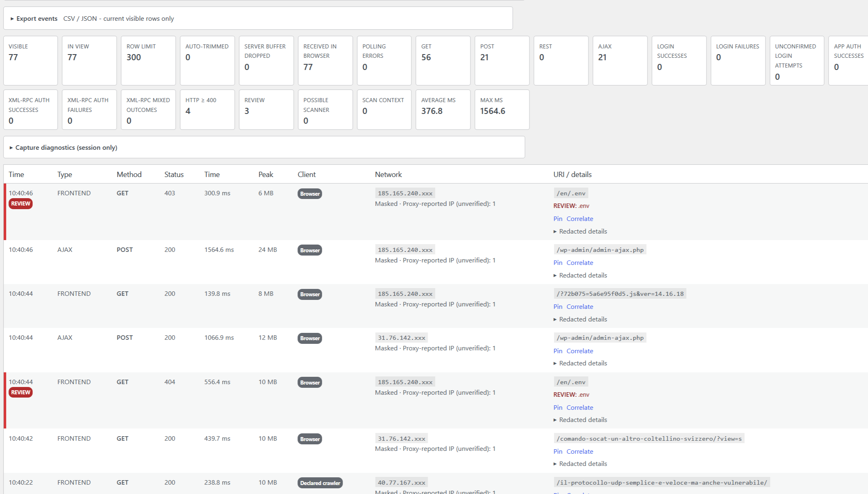The width and height of the screenshot is (868, 494).
Task: Click the Peak column header
Action: coord(265,174)
